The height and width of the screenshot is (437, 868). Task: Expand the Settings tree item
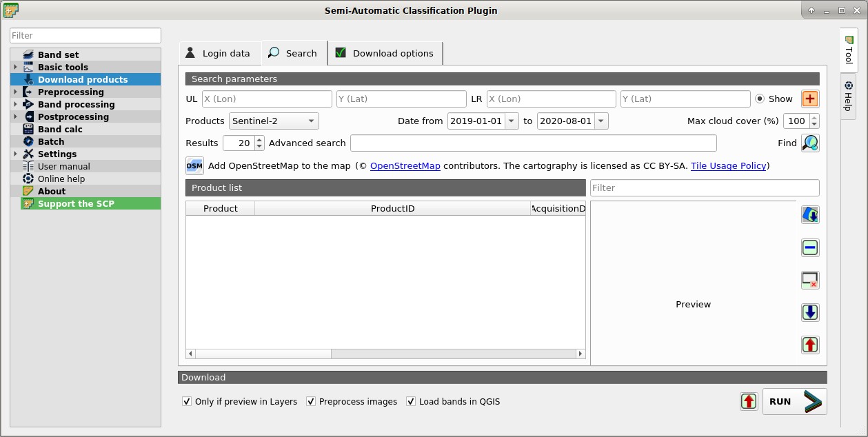tap(15, 154)
